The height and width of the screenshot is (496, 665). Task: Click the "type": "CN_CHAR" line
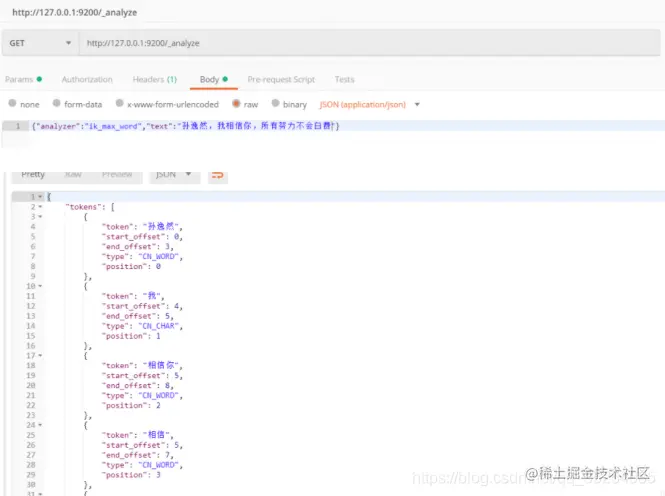pyautogui.click(x=142, y=326)
